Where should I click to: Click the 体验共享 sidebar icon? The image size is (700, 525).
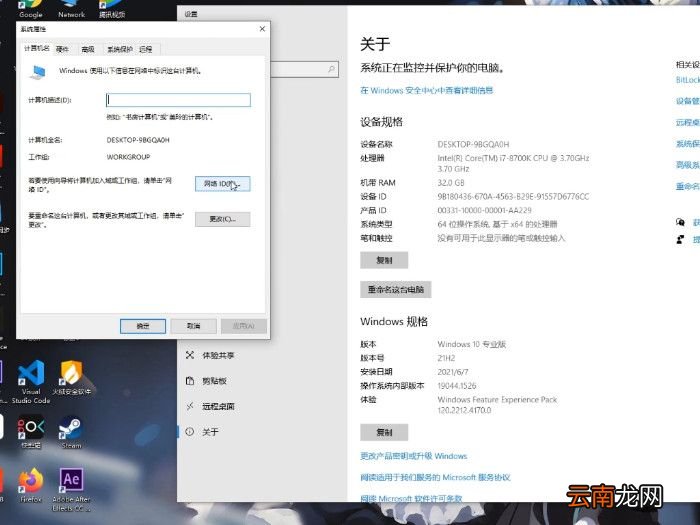tap(190, 355)
